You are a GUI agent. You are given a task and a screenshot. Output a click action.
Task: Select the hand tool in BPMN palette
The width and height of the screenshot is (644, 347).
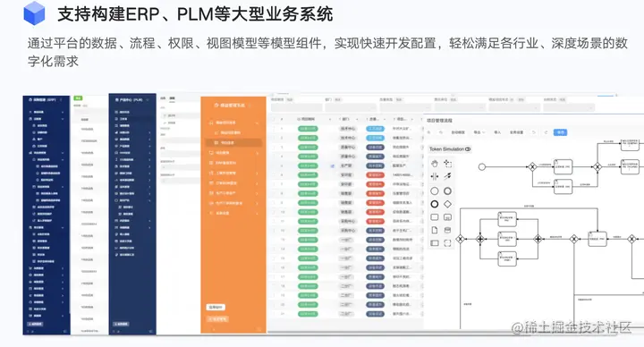click(435, 164)
